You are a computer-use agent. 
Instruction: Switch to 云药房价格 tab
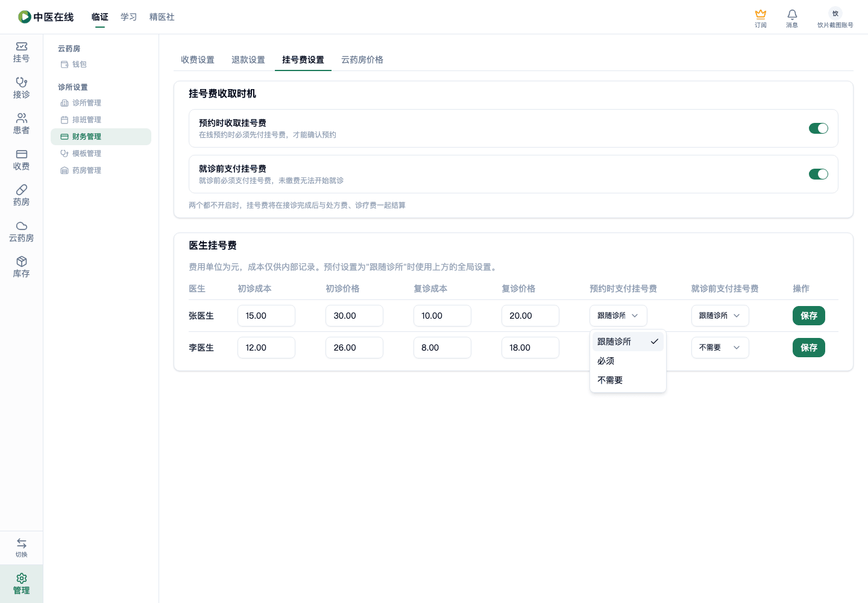(x=362, y=60)
